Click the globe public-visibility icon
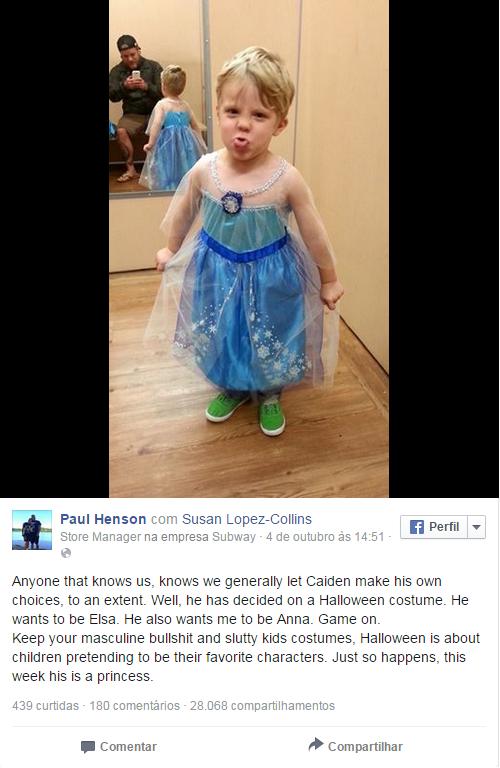 click(66, 552)
